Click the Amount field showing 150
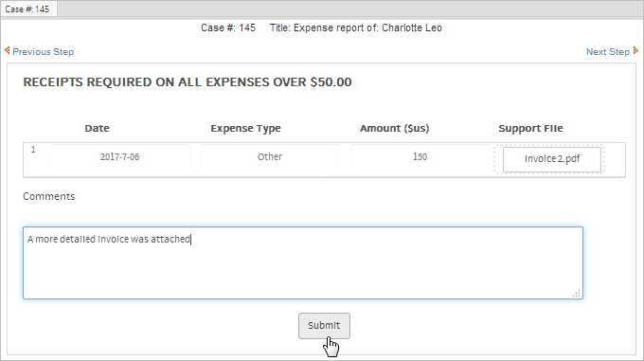 (x=420, y=157)
